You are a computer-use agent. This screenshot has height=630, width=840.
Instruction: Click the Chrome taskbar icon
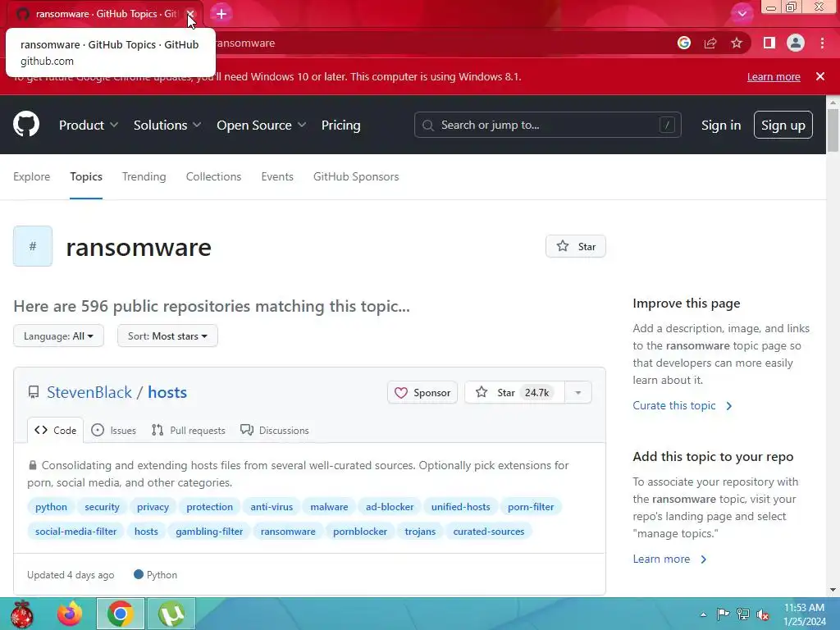tap(120, 614)
